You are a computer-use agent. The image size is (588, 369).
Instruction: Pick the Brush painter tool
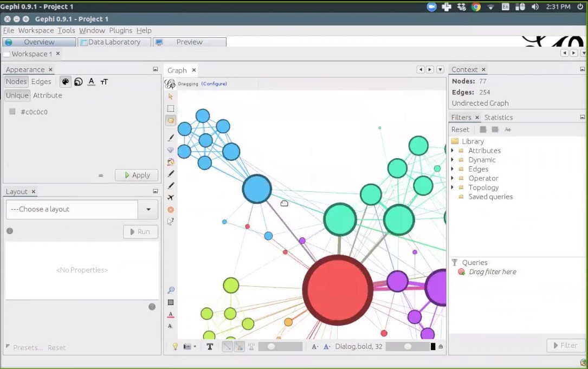click(x=171, y=138)
